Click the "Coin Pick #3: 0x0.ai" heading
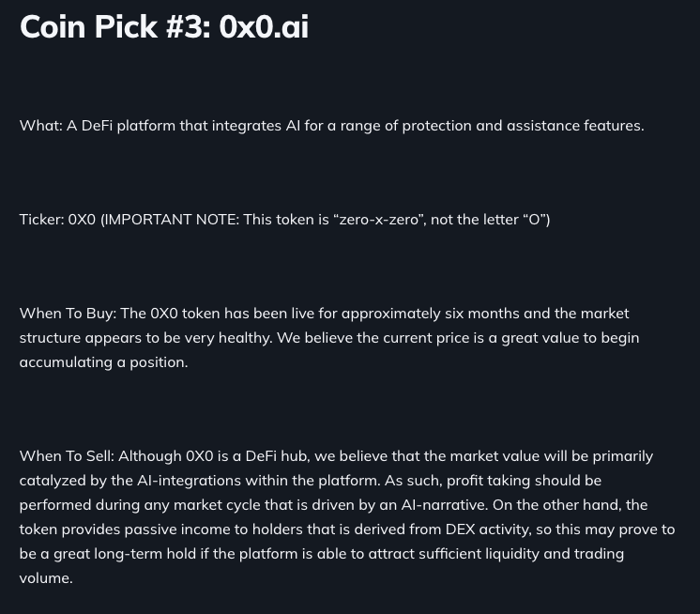This screenshot has width=700, height=614. click(x=163, y=27)
